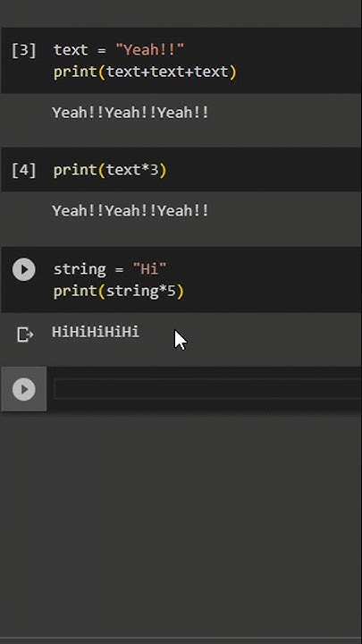Run the empty bottom code cell

24,389
